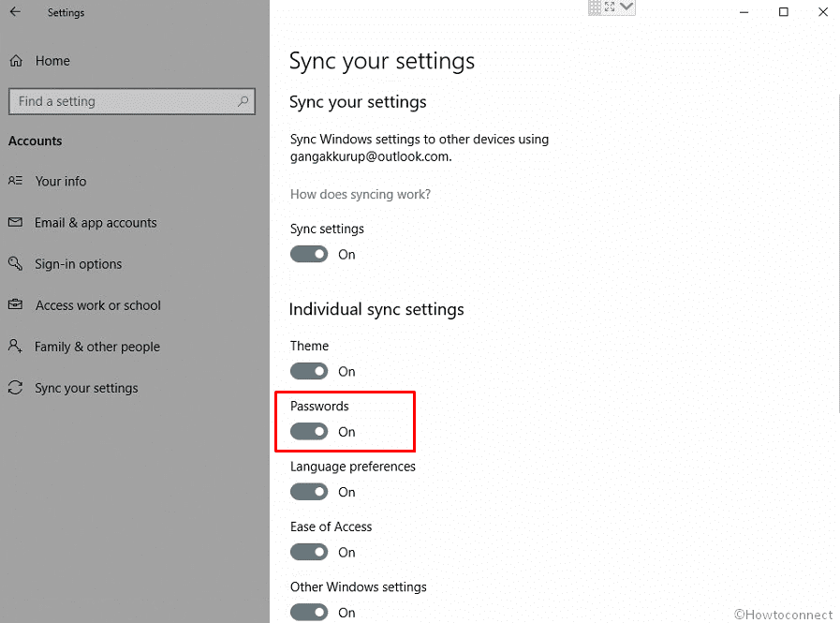Navigate to Family & other people
Viewport: 840px width, 623px height.
tap(96, 346)
